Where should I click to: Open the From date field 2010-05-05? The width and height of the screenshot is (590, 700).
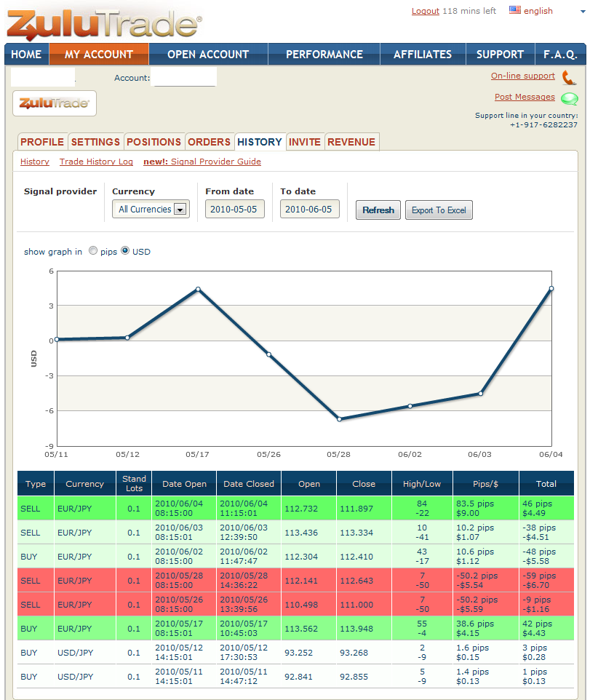[234, 209]
